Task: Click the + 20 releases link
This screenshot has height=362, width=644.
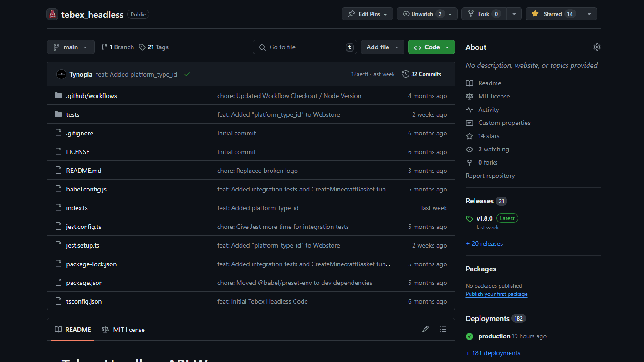Action: click(484, 243)
